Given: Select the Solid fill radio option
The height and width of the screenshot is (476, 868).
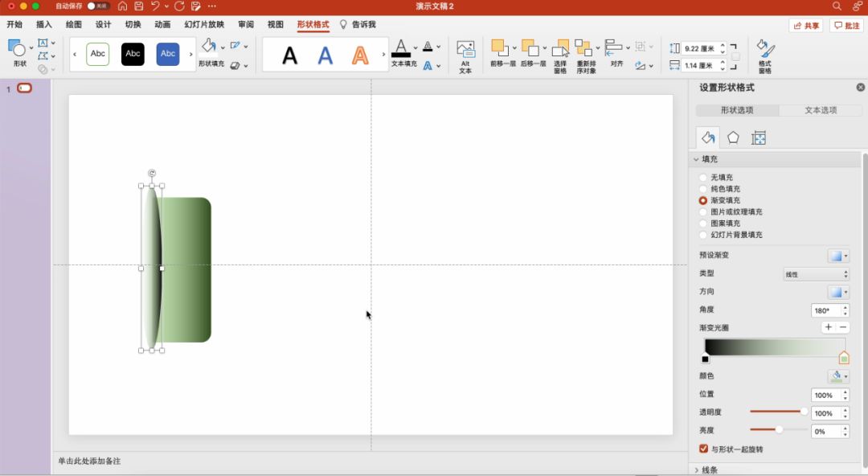Looking at the screenshot, I should (703, 189).
